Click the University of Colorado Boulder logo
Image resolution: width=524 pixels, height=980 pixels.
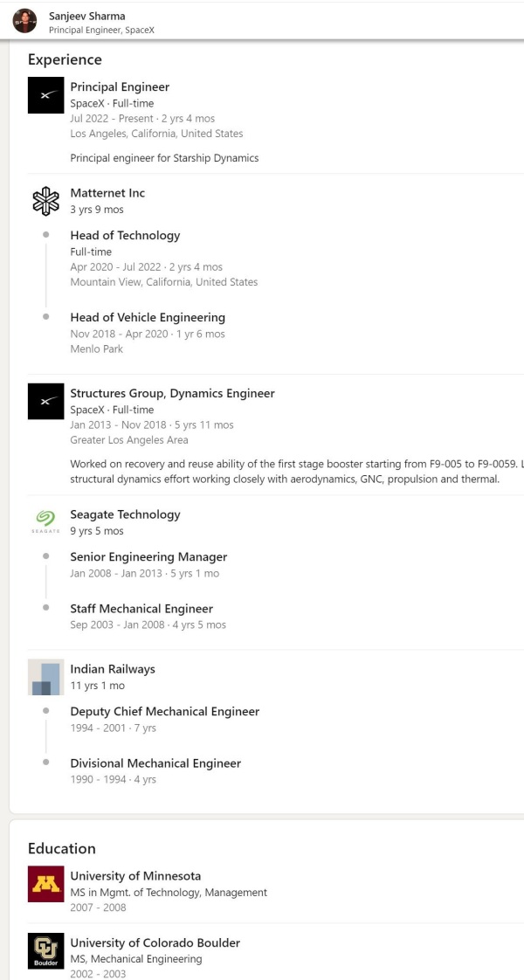pyautogui.click(x=45, y=950)
